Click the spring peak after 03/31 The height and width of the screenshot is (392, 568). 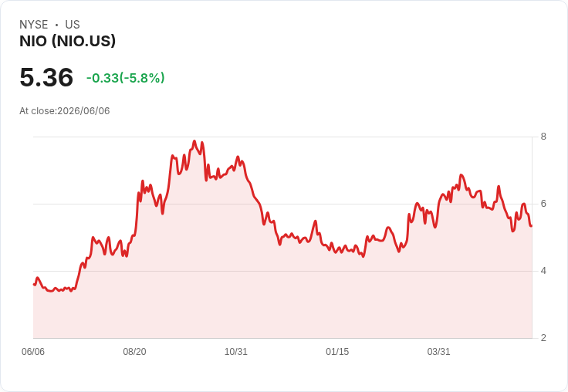[461, 175]
